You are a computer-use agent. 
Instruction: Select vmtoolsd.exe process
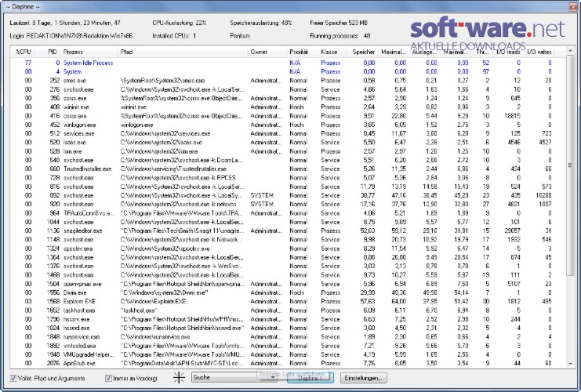(284, 346)
